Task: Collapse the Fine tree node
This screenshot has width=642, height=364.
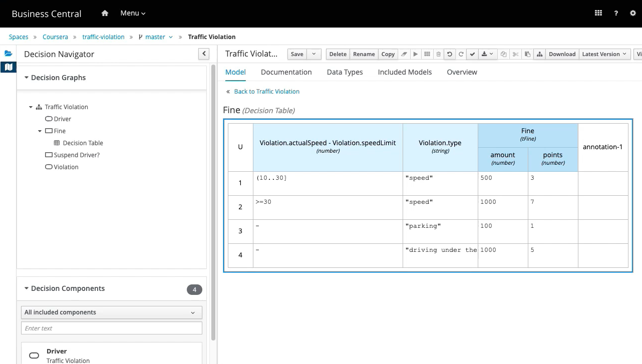Action: click(40, 131)
